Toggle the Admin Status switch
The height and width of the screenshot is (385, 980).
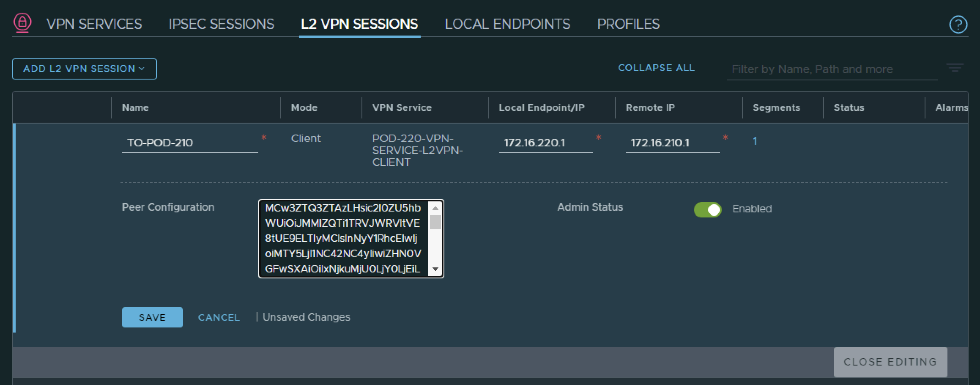coord(707,209)
